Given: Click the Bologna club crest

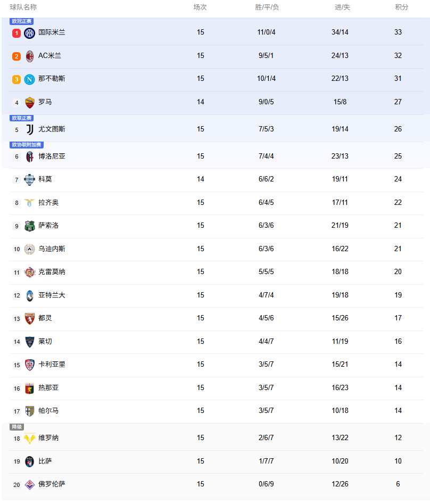Looking at the screenshot, I should click(x=30, y=156).
